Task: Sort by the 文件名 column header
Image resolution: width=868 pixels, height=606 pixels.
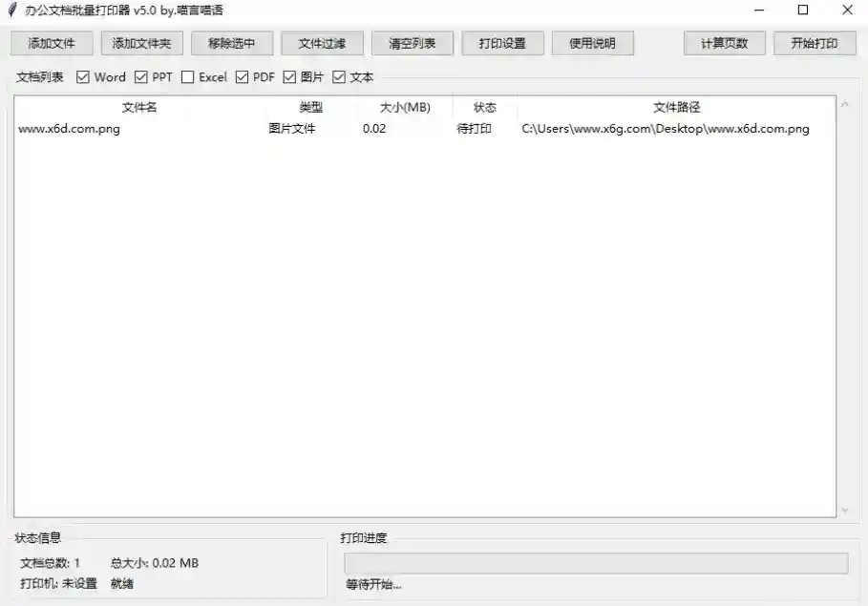Action: [x=139, y=108]
